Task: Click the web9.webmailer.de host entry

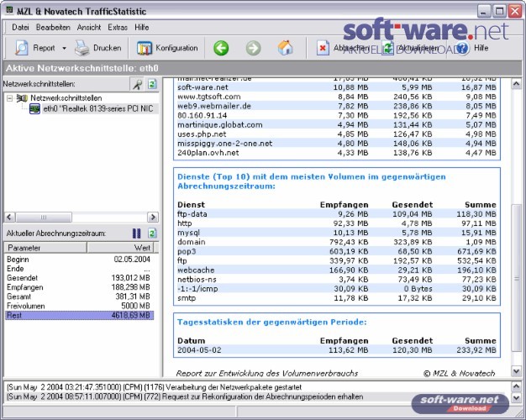Action: pos(336,106)
